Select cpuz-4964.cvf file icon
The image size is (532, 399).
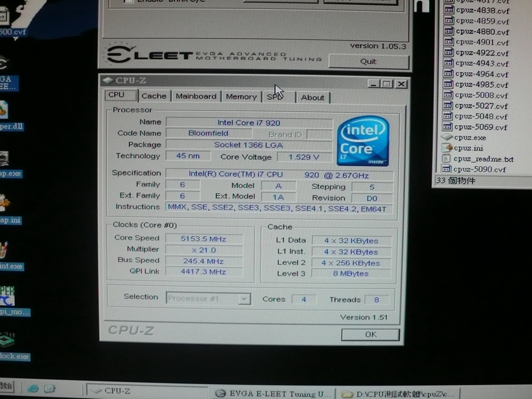coord(448,73)
